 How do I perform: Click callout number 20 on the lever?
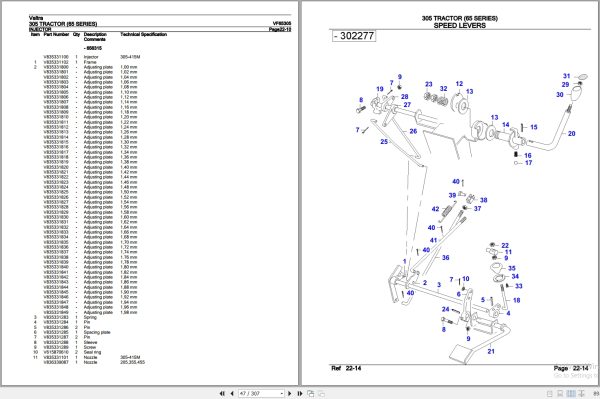click(571, 134)
